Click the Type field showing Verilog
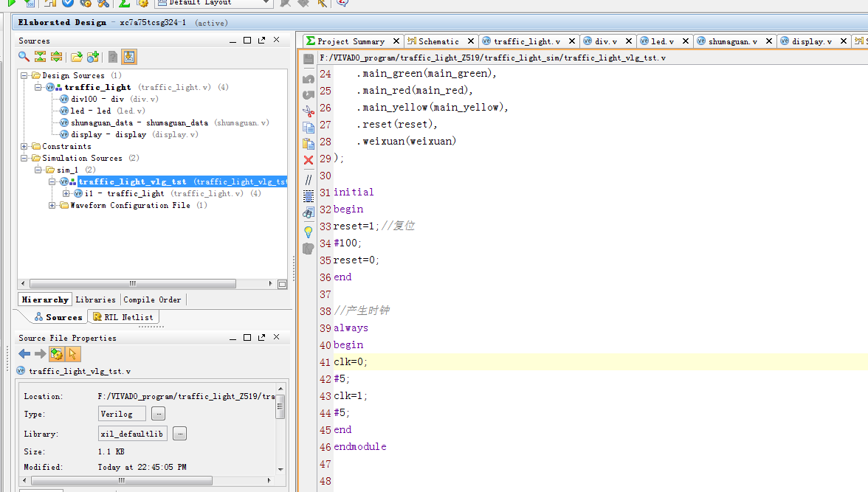 (x=122, y=413)
